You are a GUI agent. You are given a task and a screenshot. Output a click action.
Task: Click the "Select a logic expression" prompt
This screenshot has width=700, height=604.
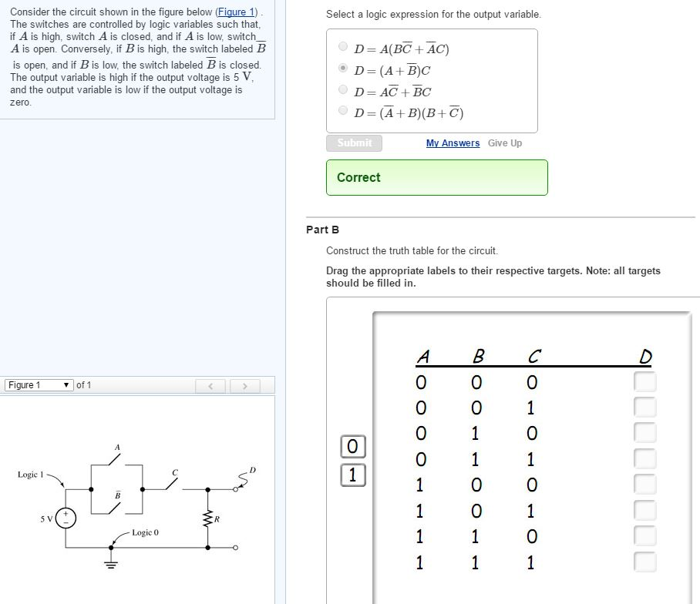click(433, 15)
